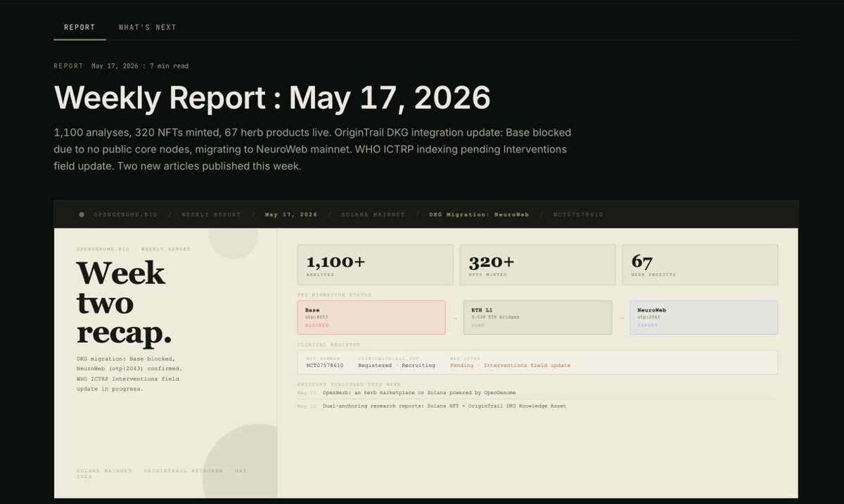Open the OpenHerb herb marketplace article
The width and height of the screenshot is (844, 504).
pyautogui.click(x=419, y=392)
